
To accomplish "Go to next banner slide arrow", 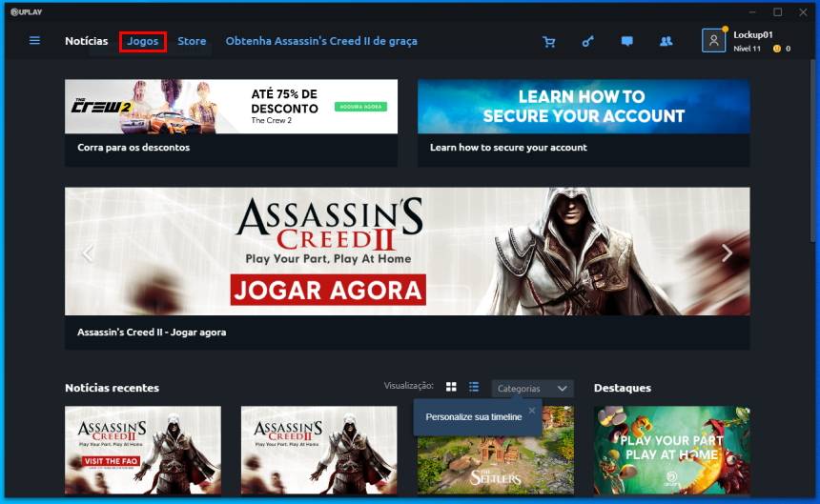I will click(x=727, y=252).
